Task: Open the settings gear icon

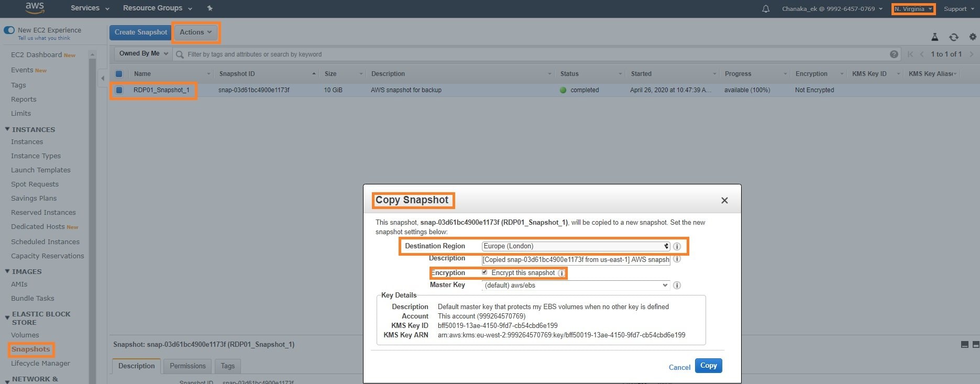Action: coord(972,37)
